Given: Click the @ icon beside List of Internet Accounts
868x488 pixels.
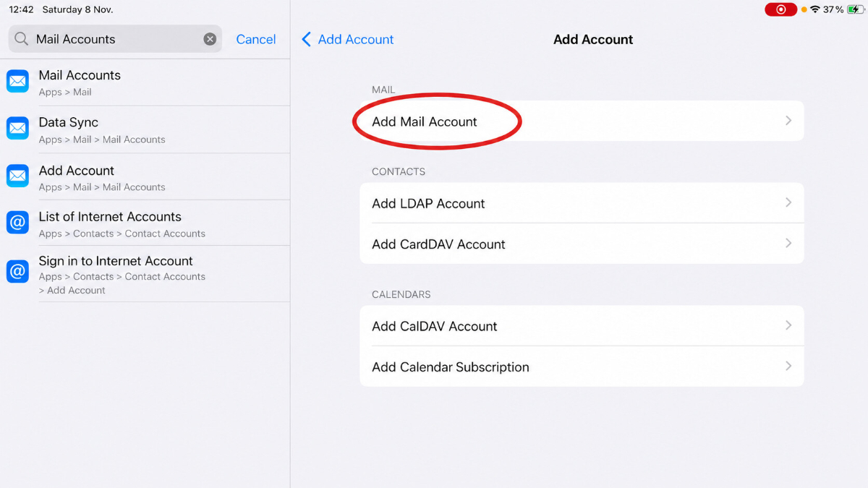Looking at the screenshot, I should click(x=17, y=222).
